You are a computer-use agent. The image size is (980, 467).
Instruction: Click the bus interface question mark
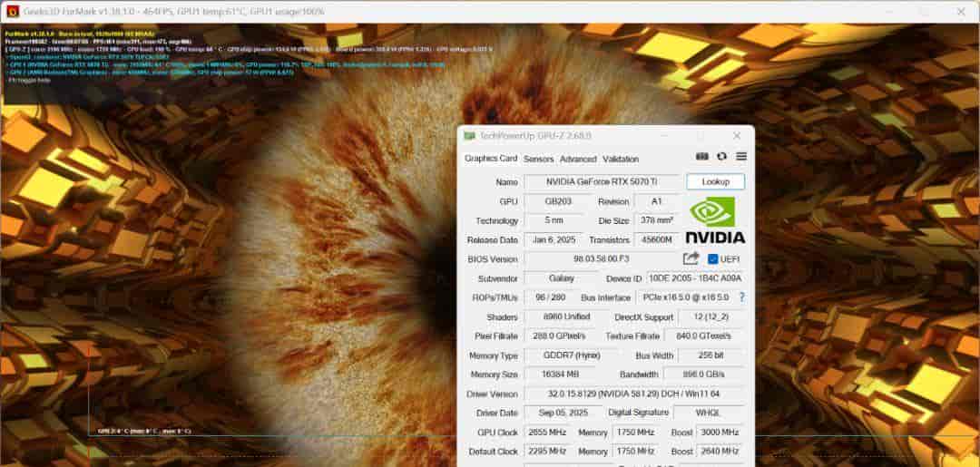[742, 297]
